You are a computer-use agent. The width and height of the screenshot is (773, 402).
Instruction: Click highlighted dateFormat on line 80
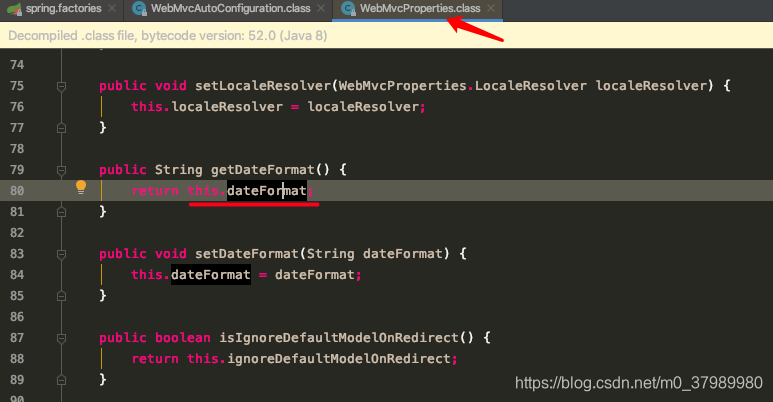pyautogui.click(x=267, y=190)
